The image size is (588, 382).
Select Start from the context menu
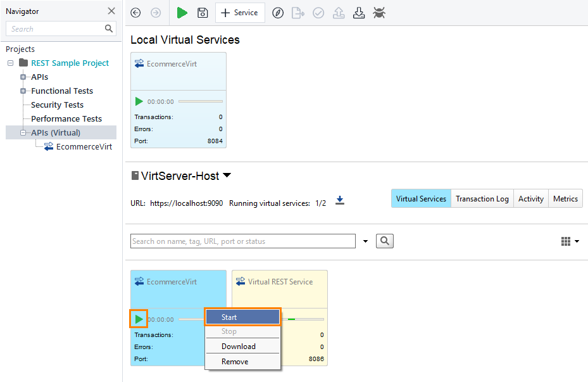pyautogui.click(x=242, y=317)
